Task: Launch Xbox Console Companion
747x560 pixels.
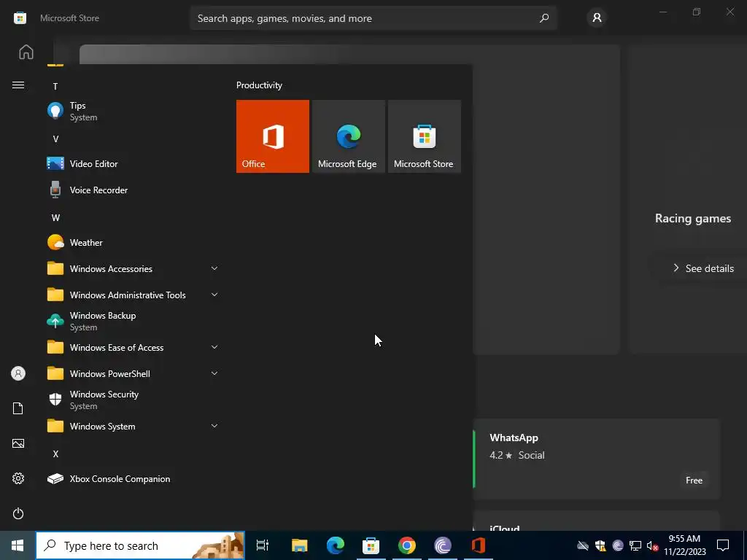Action: (133, 479)
